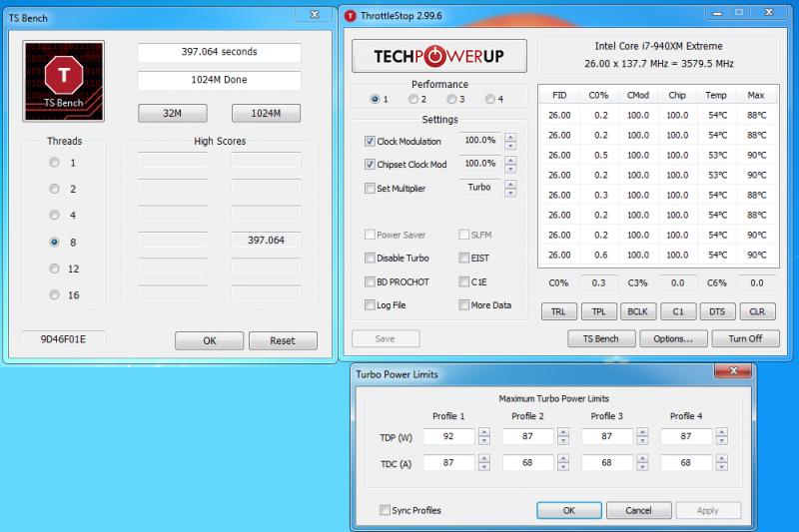
Task: Select 4 threads in TS Bench
Action: (x=54, y=215)
